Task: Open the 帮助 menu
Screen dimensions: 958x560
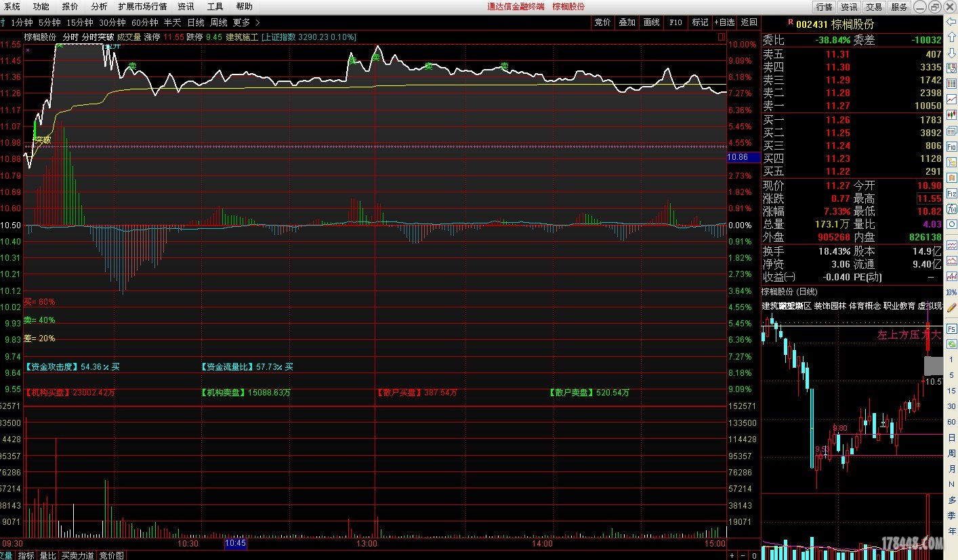Action: click(x=244, y=7)
